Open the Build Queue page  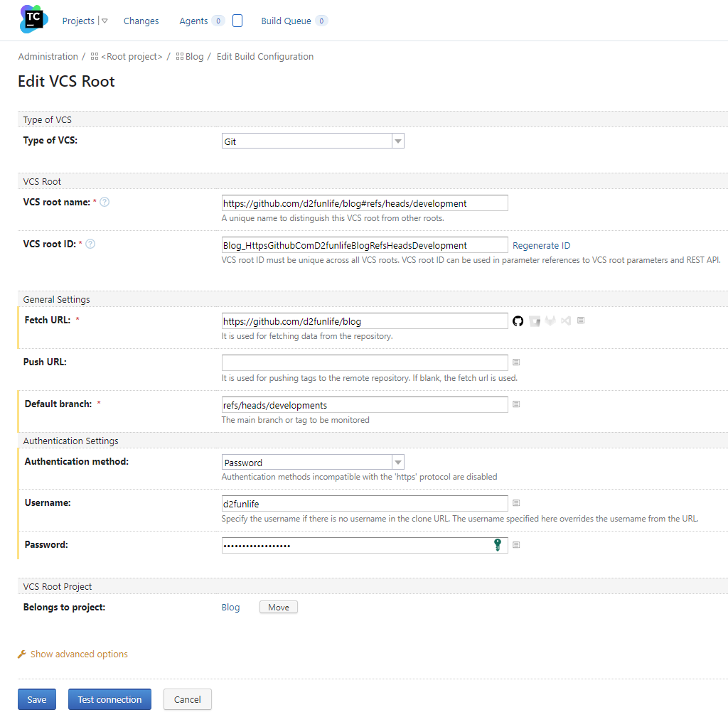tap(286, 21)
